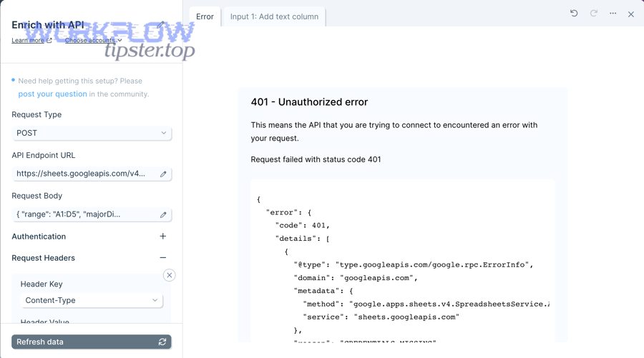This screenshot has height=358, width=644.
Task: Switch to the Error tab
Action: [205, 16]
